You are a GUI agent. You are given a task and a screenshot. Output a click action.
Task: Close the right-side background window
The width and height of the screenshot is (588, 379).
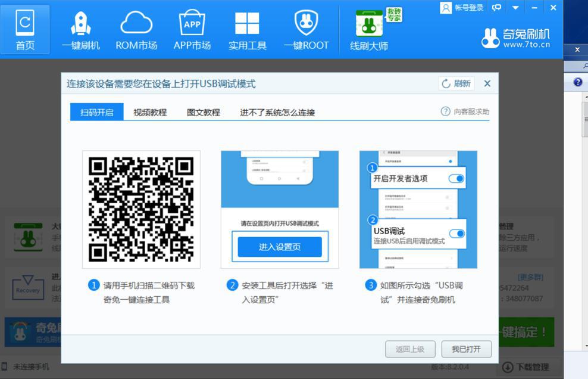577,49
